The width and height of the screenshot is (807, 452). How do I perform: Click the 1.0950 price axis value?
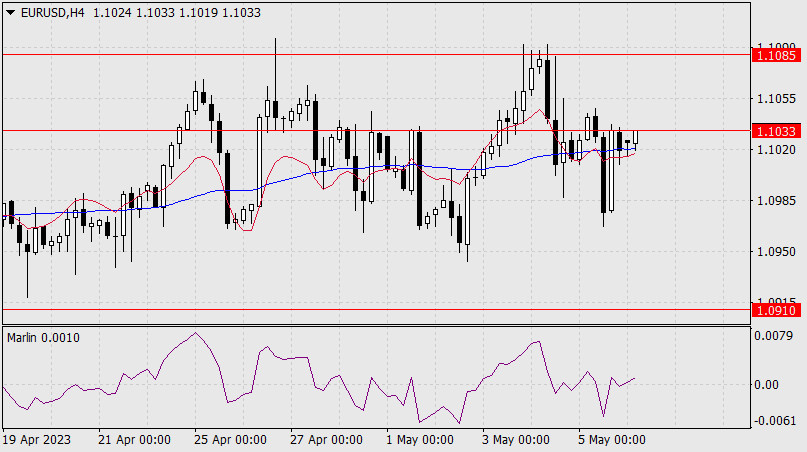(777, 253)
